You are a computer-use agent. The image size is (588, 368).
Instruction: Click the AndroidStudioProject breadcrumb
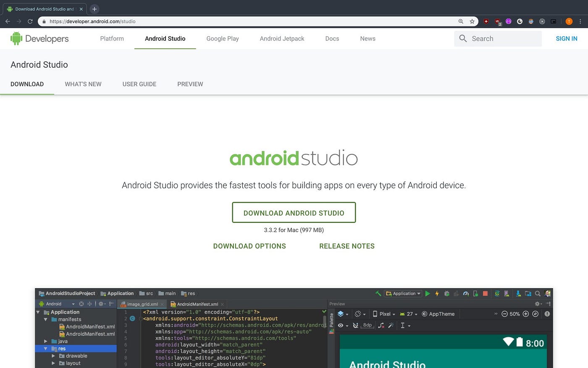pyautogui.click(x=67, y=294)
